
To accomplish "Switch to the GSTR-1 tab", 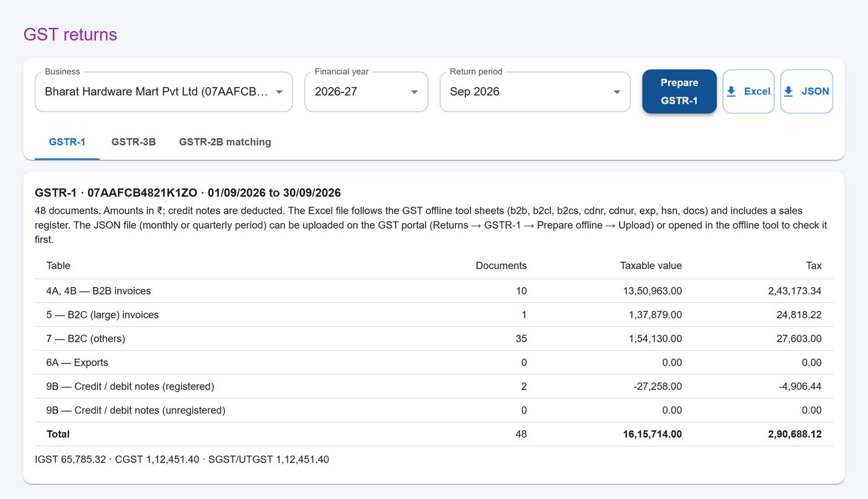I will (x=67, y=142).
